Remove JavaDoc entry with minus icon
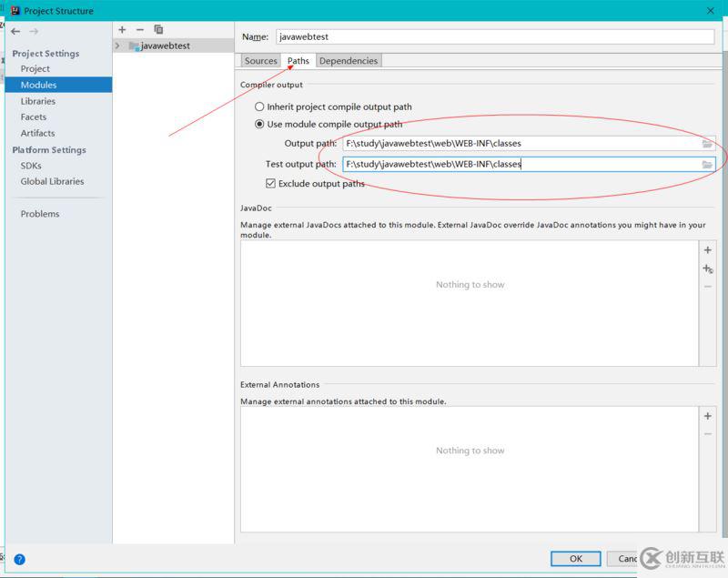This screenshot has height=578, width=728. [708, 287]
